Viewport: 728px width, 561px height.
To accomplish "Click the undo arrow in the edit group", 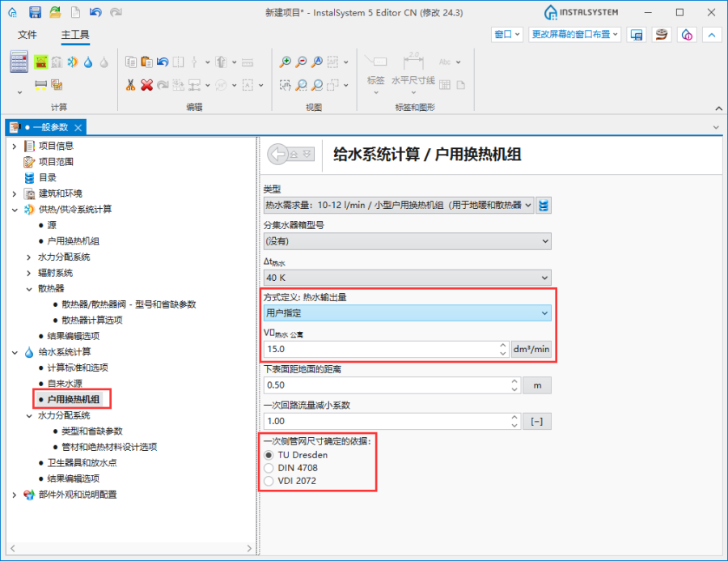I will pyautogui.click(x=163, y=62).
